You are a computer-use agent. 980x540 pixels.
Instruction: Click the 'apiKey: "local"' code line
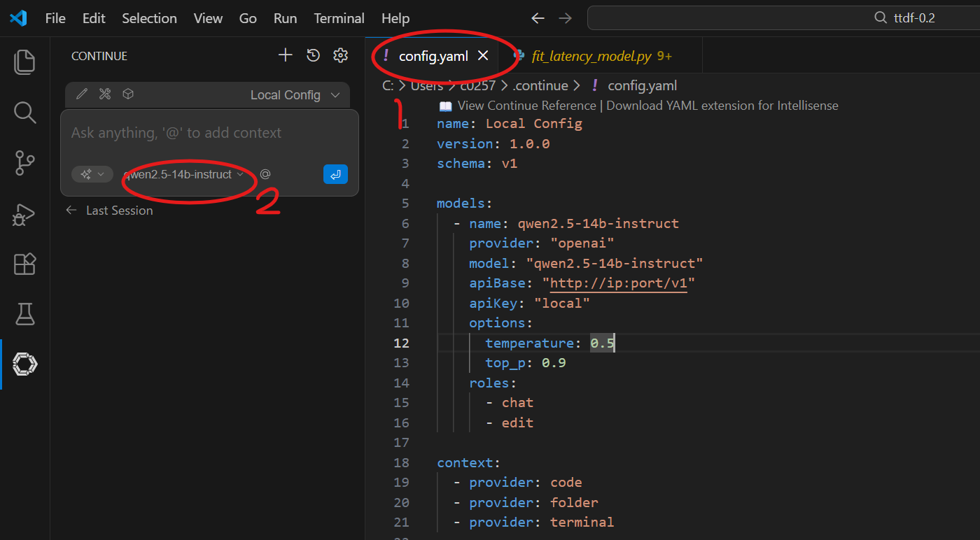530,303
